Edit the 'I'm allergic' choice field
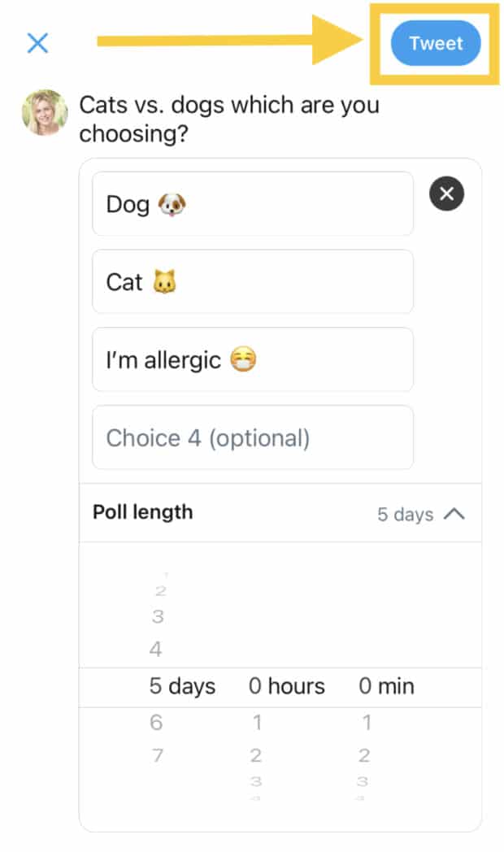504x852 pixels. coord(252,360)
